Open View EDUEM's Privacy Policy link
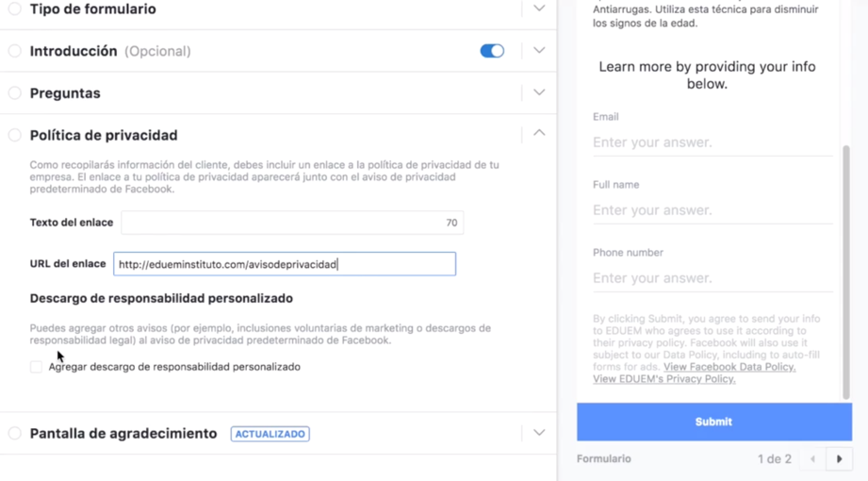This screenshot has width=868, height=481. [663, 379]
